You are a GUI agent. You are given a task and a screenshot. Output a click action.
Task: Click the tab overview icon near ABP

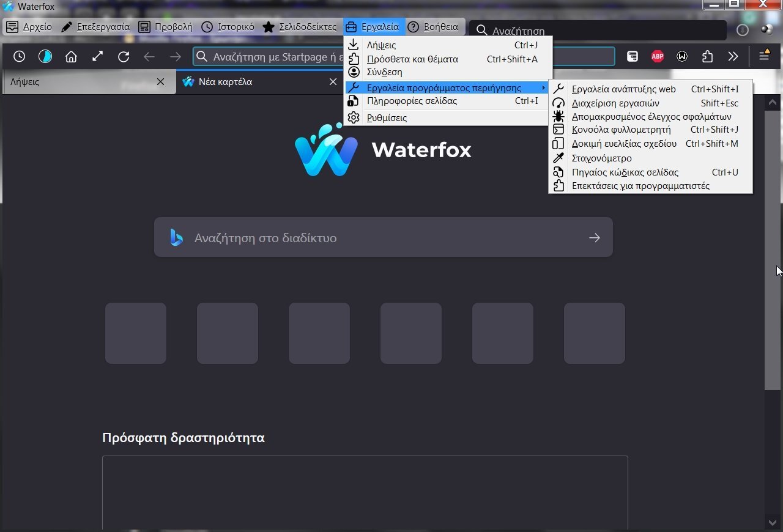pyautogui.click(x=633, y=57)
